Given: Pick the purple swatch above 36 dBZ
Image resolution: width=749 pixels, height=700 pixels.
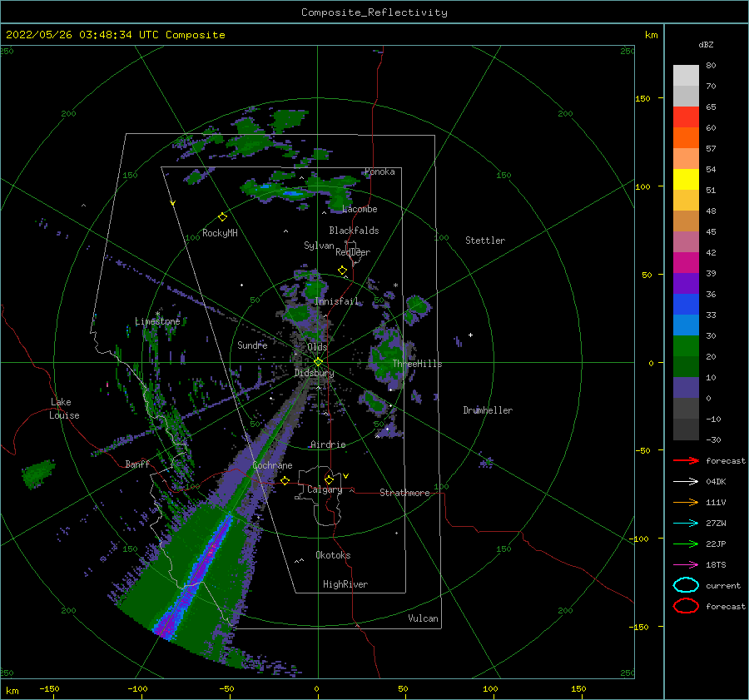Looking at the screenshot, I should click(686, 283).
